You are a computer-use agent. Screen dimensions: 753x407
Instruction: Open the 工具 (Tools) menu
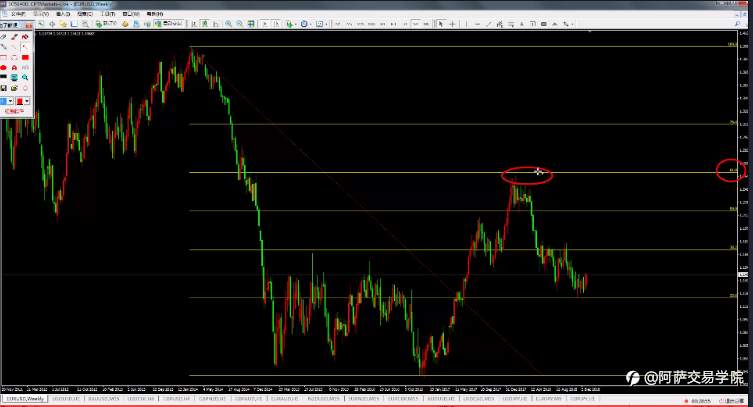108,14
